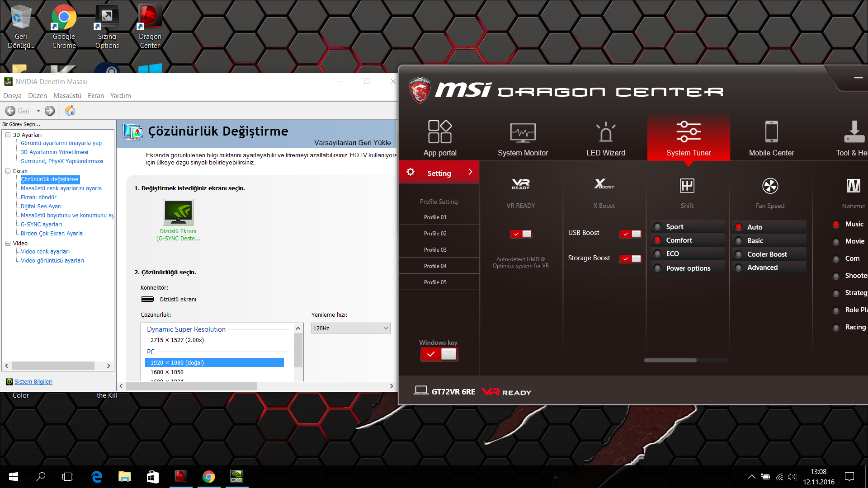868x488 pixels.
Task: Select ECO shift mode
Action: [688, 254]
